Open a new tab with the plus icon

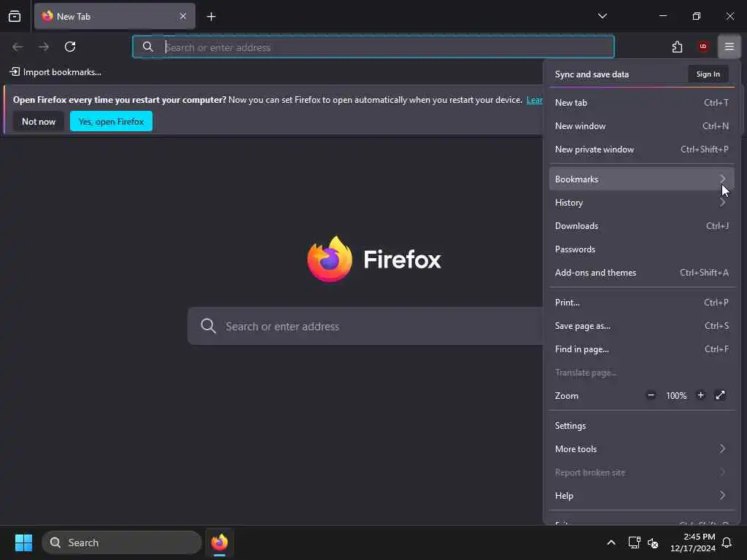click(x=211, y=17)
